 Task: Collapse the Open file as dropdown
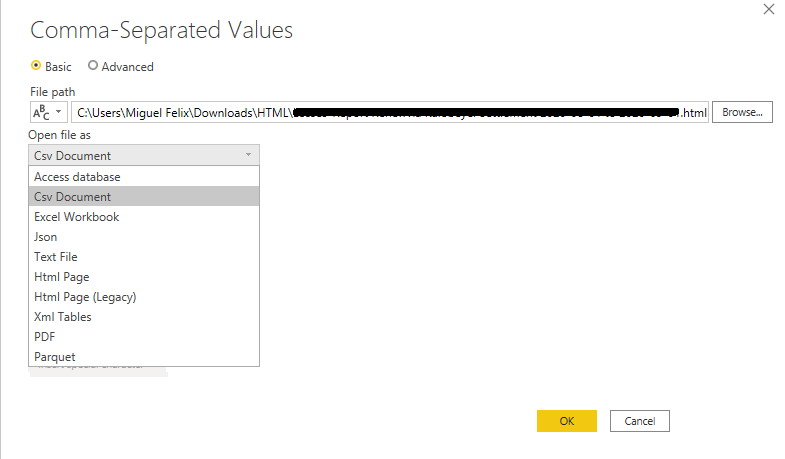pos(144,155)
